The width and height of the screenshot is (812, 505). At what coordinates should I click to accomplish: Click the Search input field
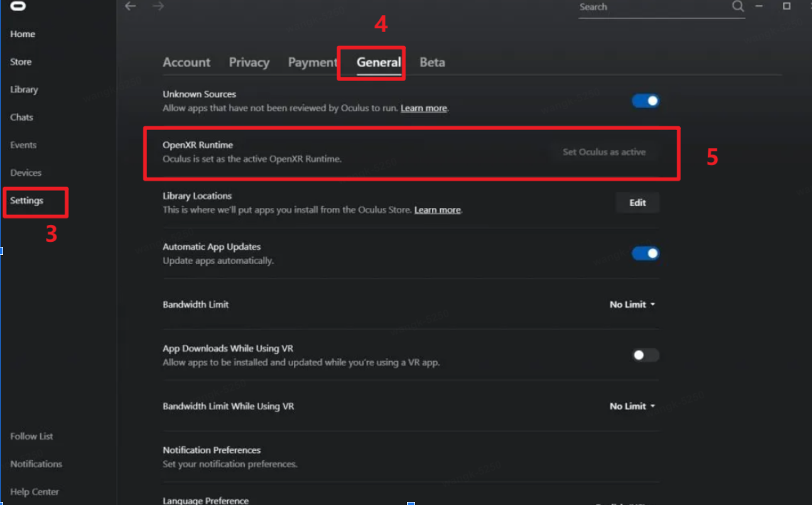(x=653, y=7)
